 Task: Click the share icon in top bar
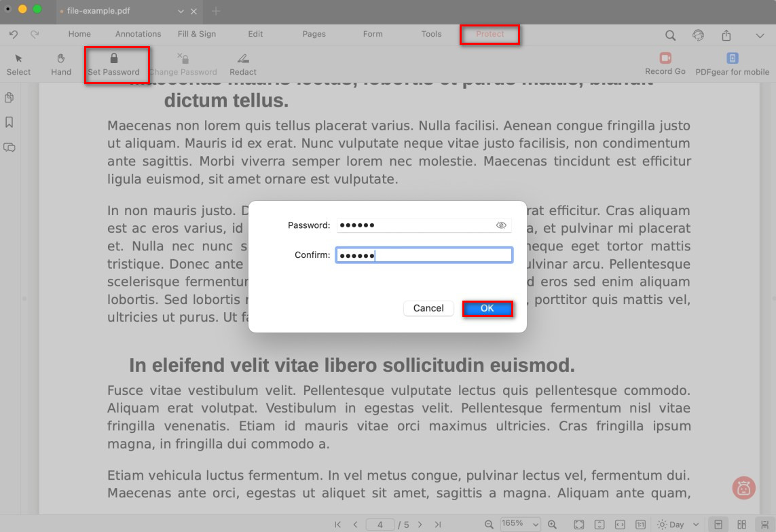pos(726,35)
